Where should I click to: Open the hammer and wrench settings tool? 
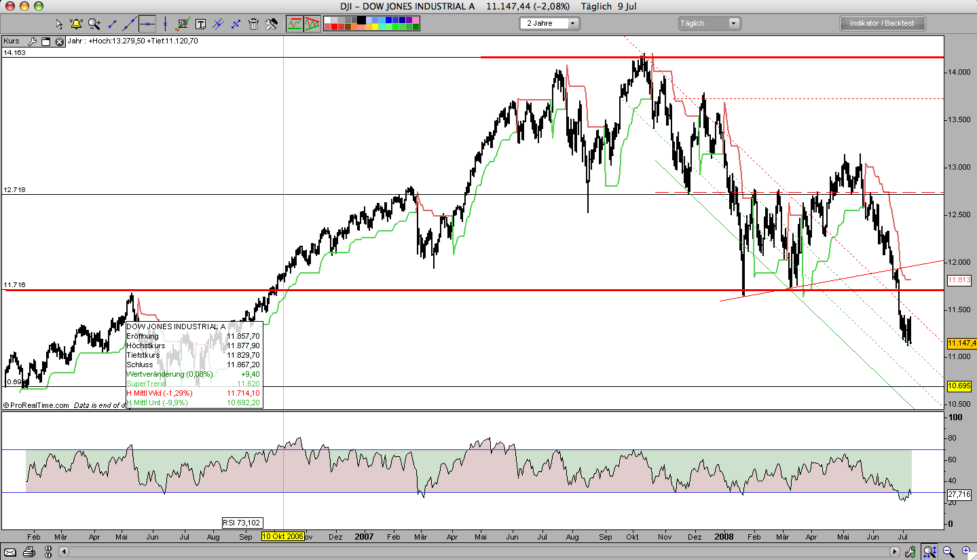pyautogui.click(x=271, y=24)
